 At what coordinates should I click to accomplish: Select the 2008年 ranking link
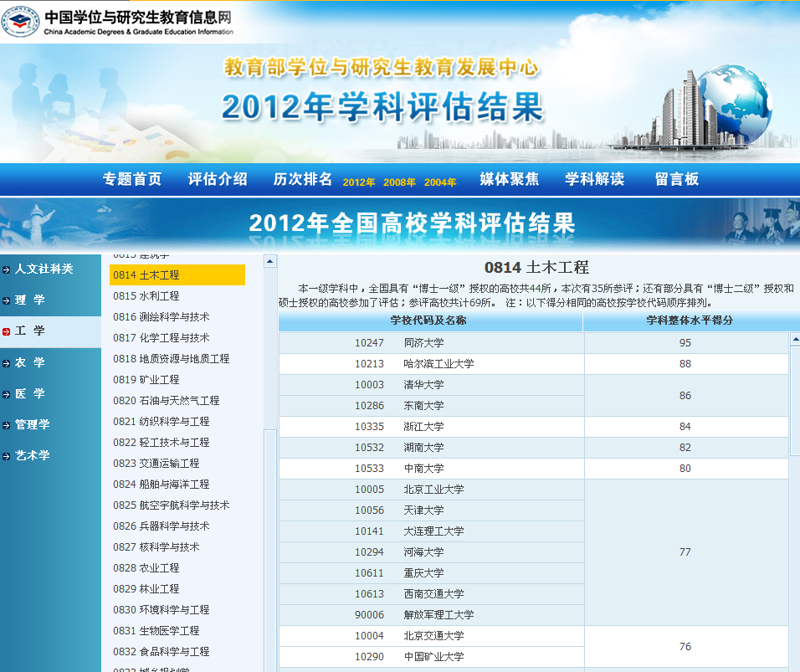(x=399, y=182)
